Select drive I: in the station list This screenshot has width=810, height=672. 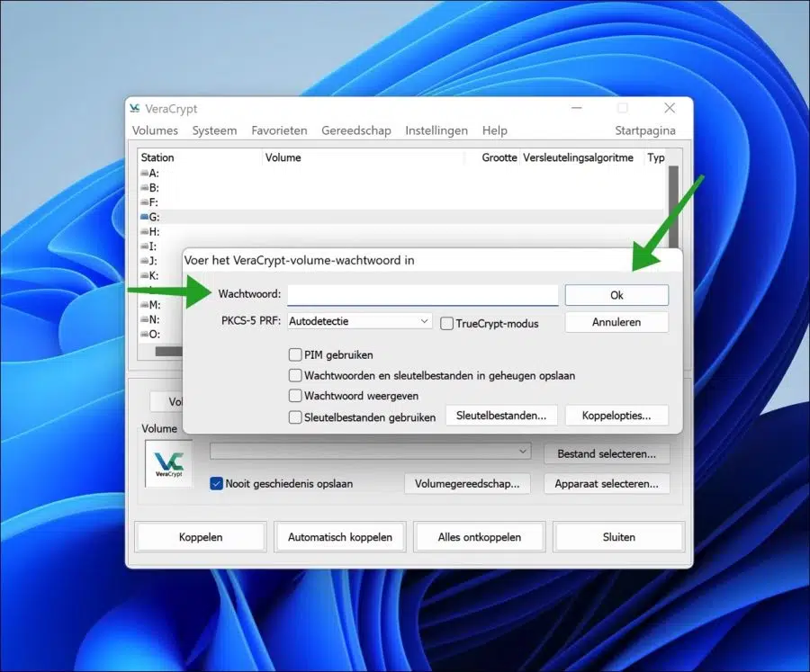click(148, 246)
